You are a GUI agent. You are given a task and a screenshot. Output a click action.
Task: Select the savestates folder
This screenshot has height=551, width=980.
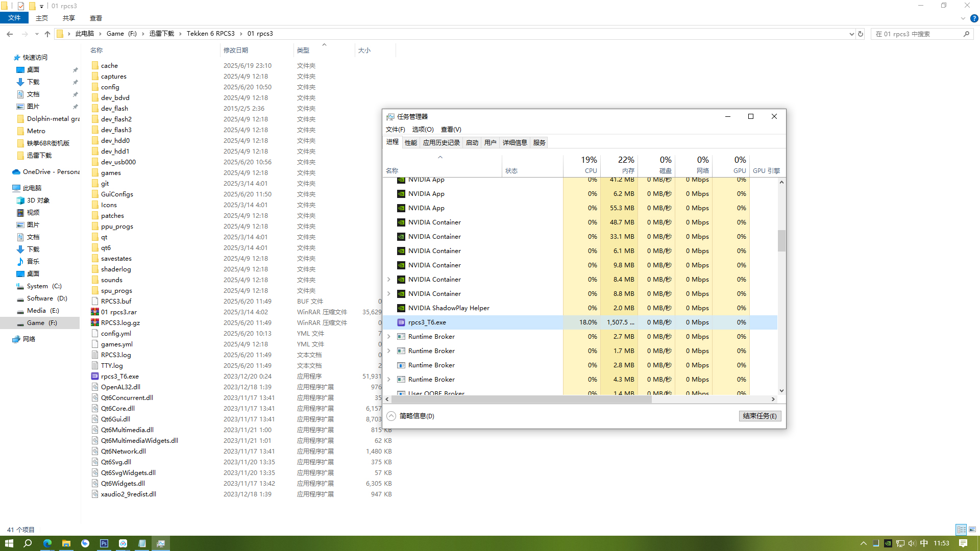point(116,258)
